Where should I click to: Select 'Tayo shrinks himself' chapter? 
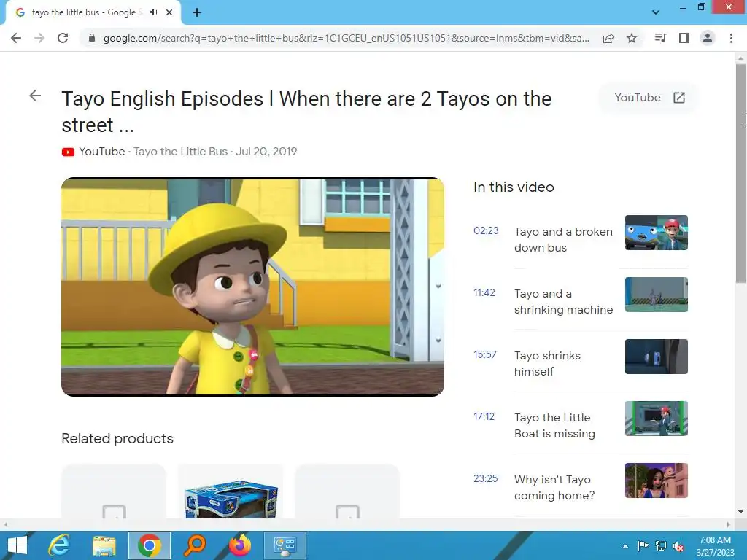tap(547, 363)
